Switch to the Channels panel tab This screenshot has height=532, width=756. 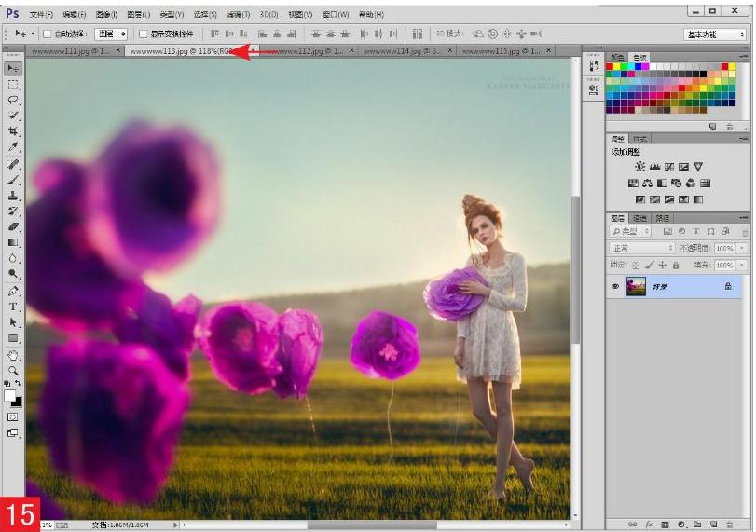pos(639,218)
